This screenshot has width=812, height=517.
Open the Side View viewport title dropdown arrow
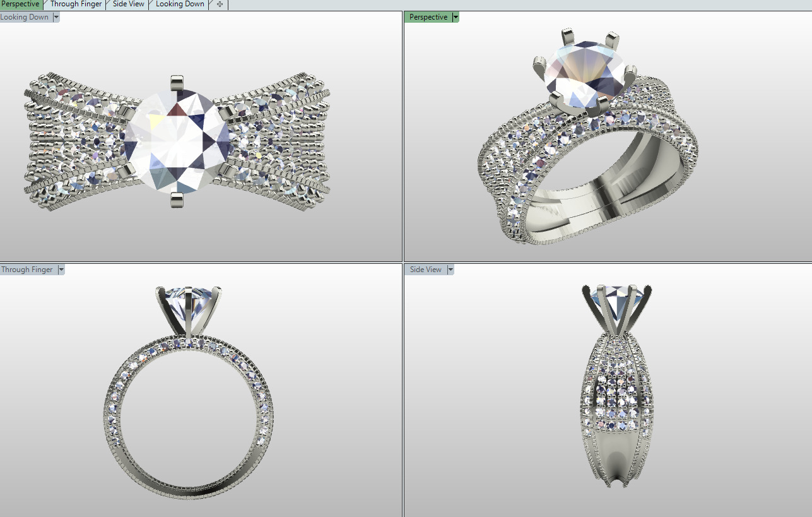pyautogui.click(x=450, y=270)
